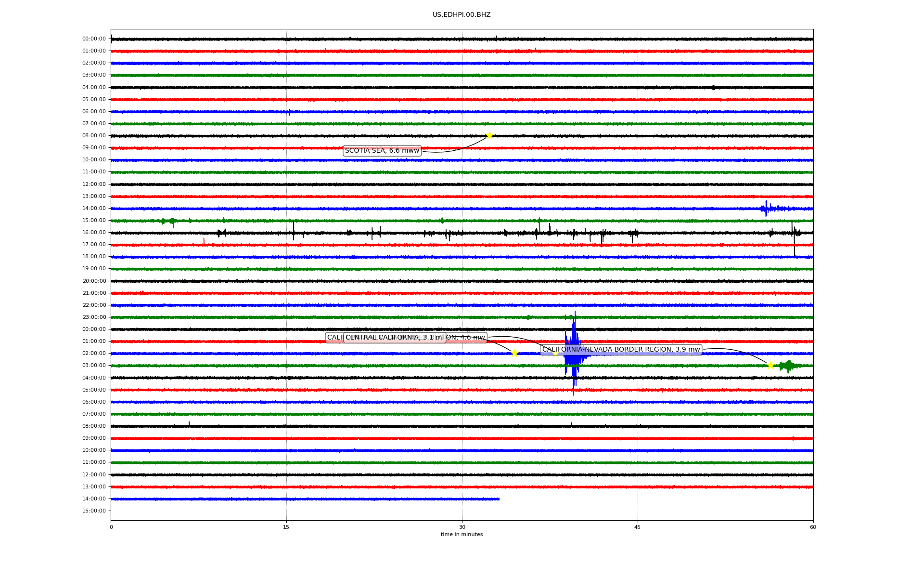This screenshot has height=578, width=924.
Task: Click the 20:00:00 time axis label
Action: click(x=94, y=281)
